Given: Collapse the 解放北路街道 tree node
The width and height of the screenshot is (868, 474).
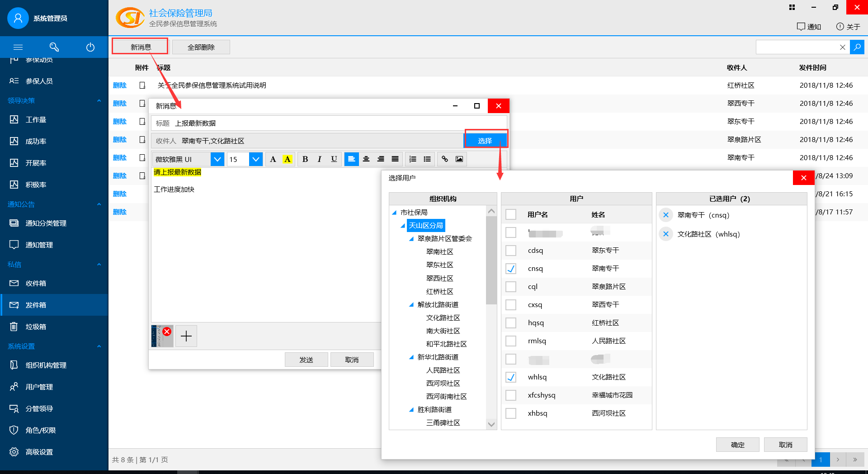Looking at the screenshot, I should tap(411, 305).
